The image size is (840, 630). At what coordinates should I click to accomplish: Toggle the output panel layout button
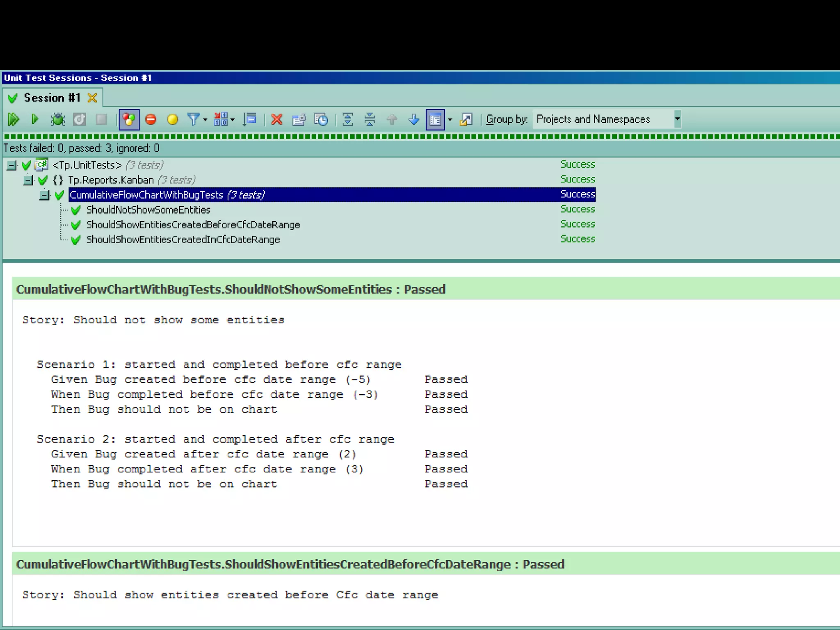point(435,119)
